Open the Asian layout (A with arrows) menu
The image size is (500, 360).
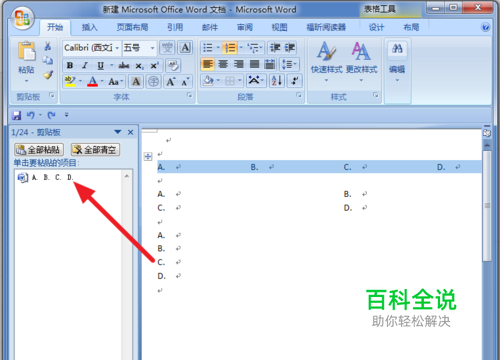[x=255, y=81]
